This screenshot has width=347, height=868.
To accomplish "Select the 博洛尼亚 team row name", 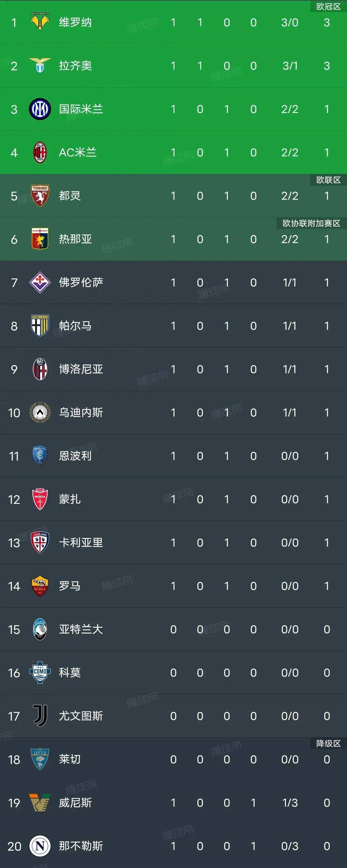I will click(x=81, y=369).
